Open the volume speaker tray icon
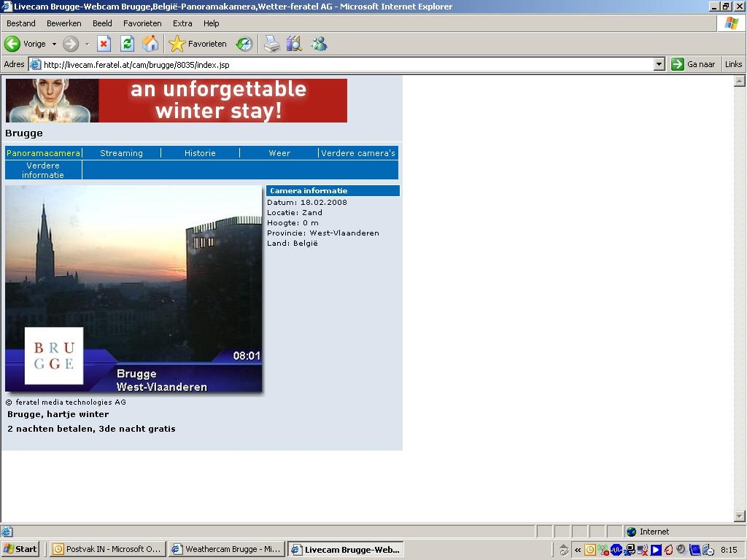The image size is (747, 560). click(681, 550)
